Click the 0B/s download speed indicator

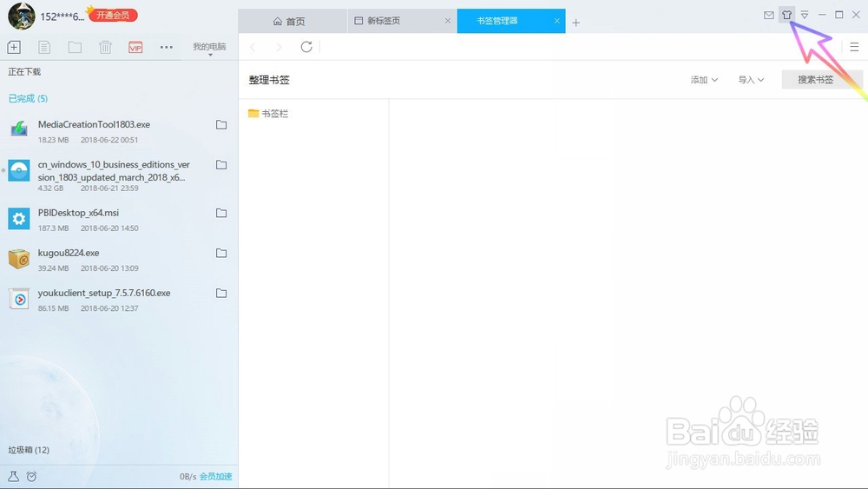point(187,476)
